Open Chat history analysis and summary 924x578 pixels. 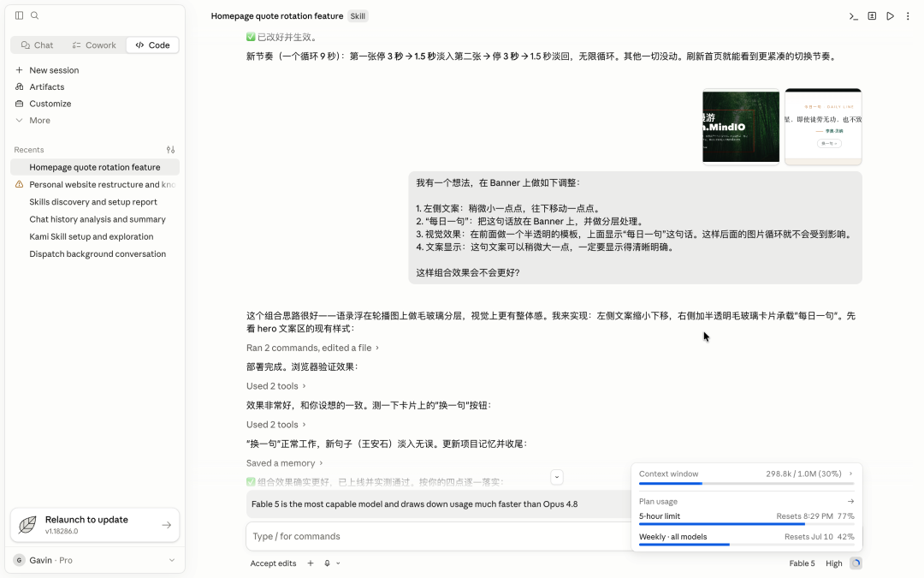[x=95, y=219]
